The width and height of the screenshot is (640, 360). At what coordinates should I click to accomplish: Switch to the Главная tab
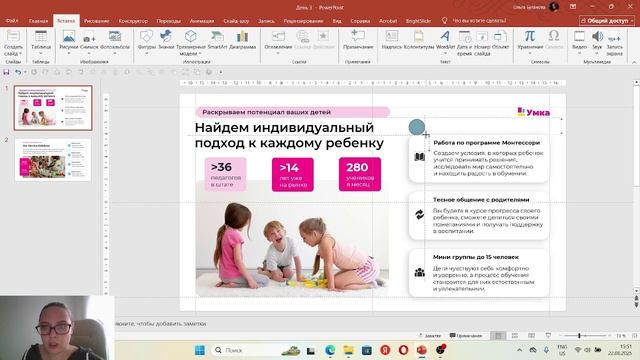click(x=38, y=20)
